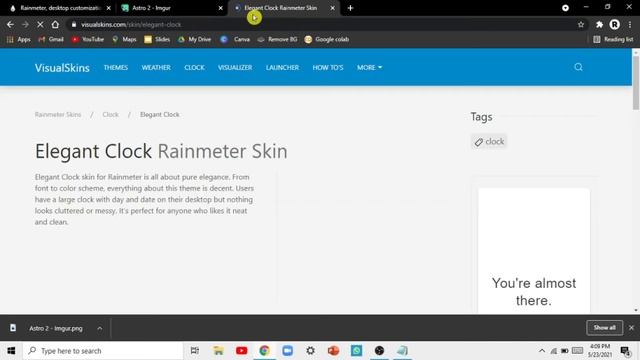Open the THEMES menu item
The image size is (640, 360).
[116, 67]
